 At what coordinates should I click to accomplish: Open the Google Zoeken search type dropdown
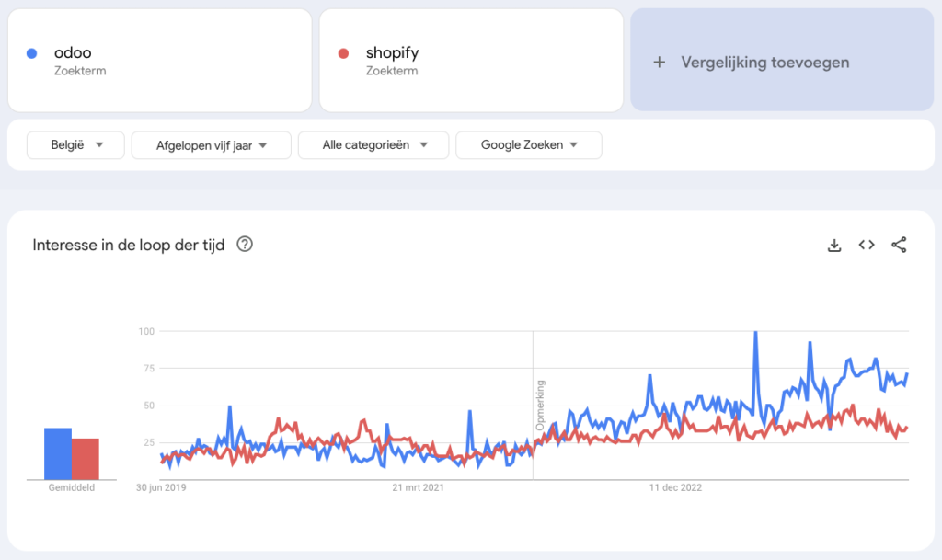tap(528, 144)
